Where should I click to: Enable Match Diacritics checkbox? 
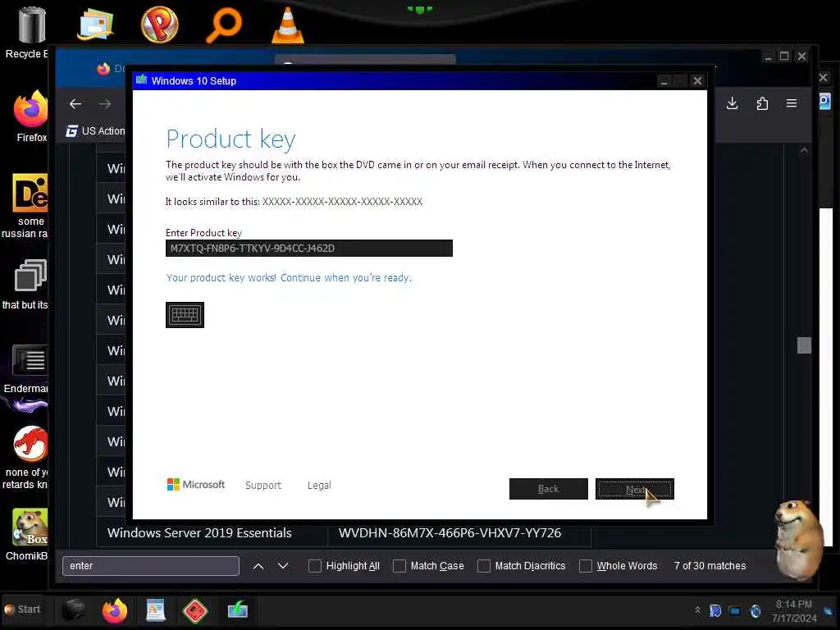pos(484,566)
